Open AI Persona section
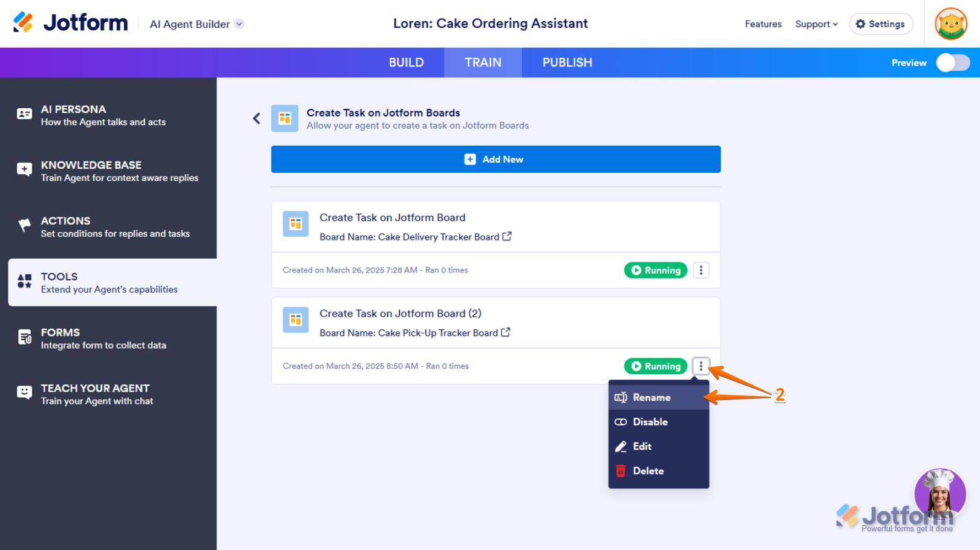This screenshot has width=980, height=550. click(108, 115)
